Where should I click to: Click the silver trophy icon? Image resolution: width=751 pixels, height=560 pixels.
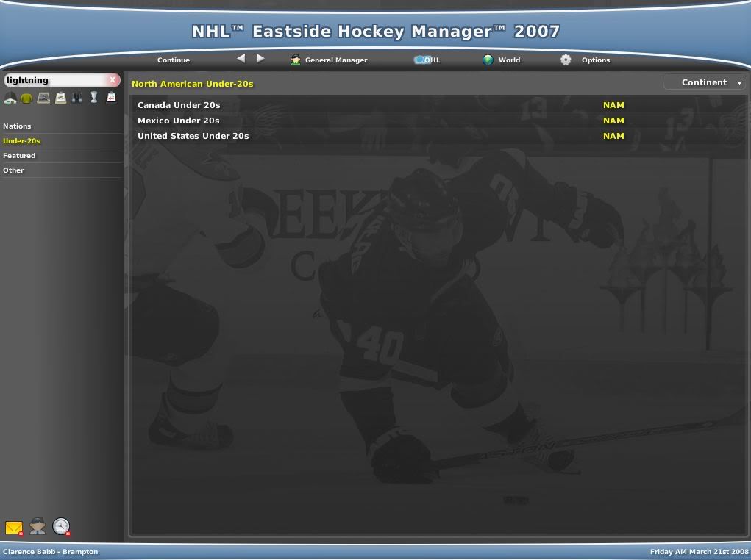pos(94,98)
